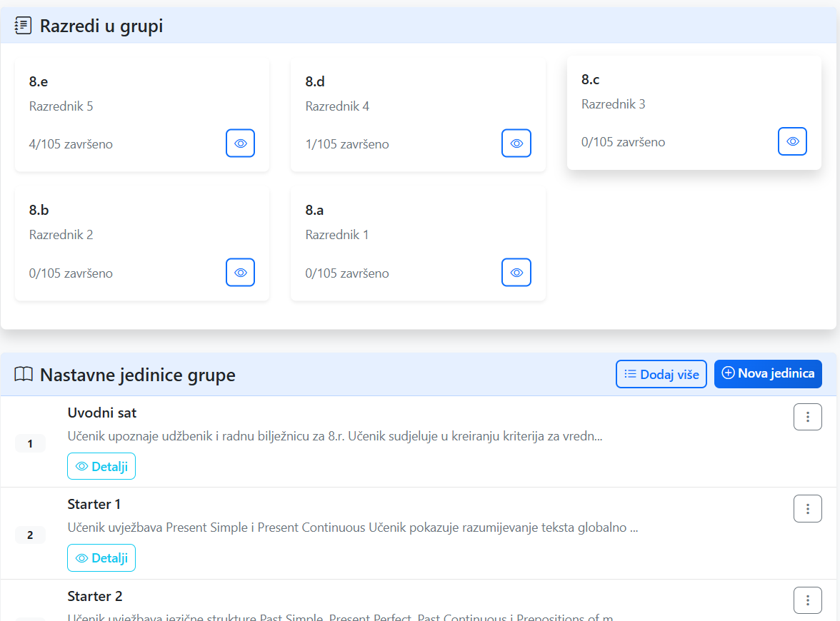
Task: View class 8.a with the eye button
Action: click(x=516, y=273)
